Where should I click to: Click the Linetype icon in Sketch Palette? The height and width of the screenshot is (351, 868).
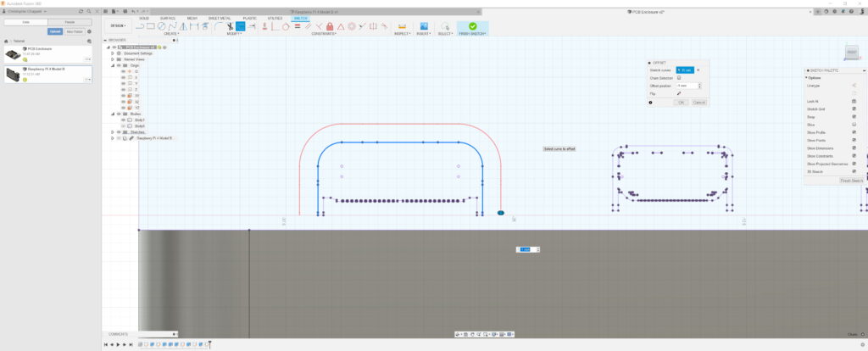854,86
